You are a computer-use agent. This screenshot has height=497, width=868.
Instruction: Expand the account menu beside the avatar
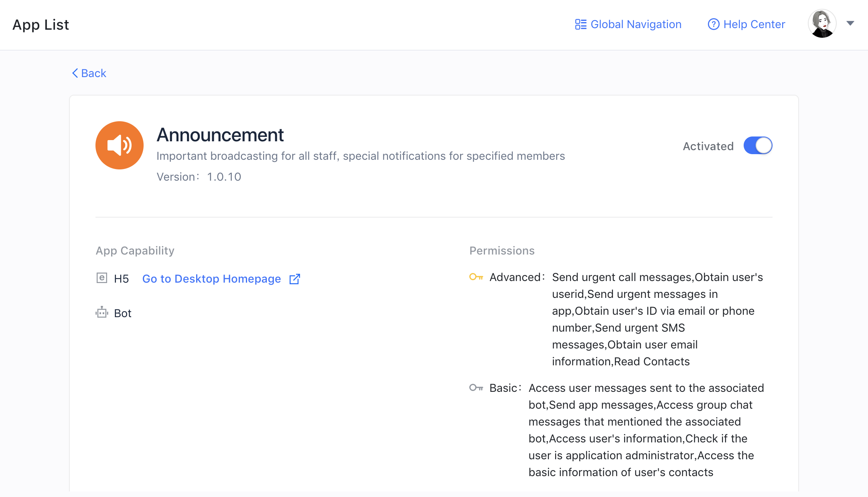[850, 24]
